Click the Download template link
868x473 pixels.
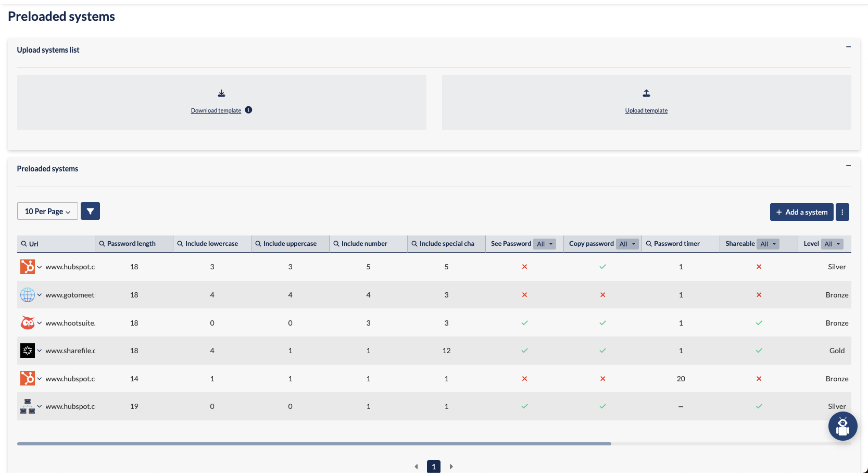(216, 110)
